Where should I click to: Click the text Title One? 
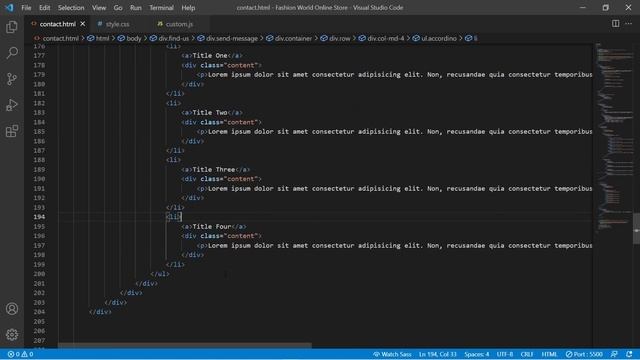click(210, 56)
